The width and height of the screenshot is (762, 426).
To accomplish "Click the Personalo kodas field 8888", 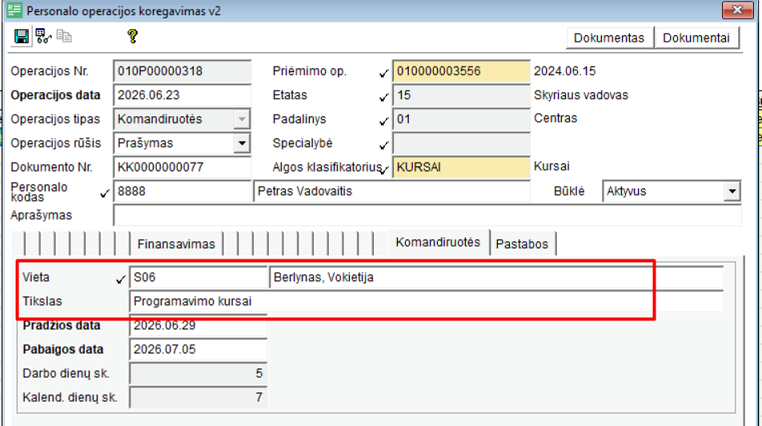I will 182,191.
